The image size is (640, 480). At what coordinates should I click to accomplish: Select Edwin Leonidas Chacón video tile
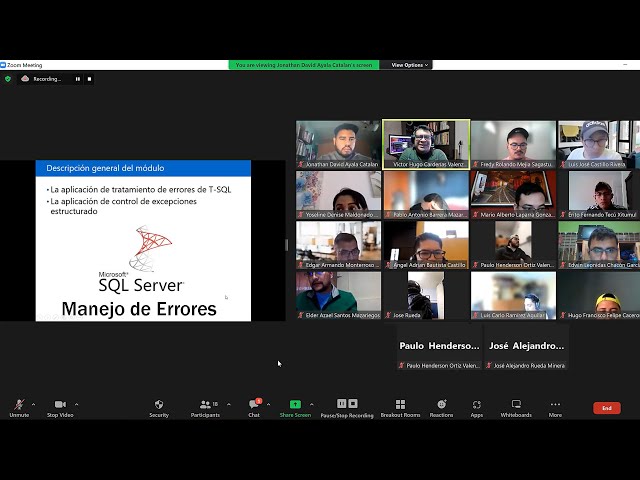[x=599, y=245]
